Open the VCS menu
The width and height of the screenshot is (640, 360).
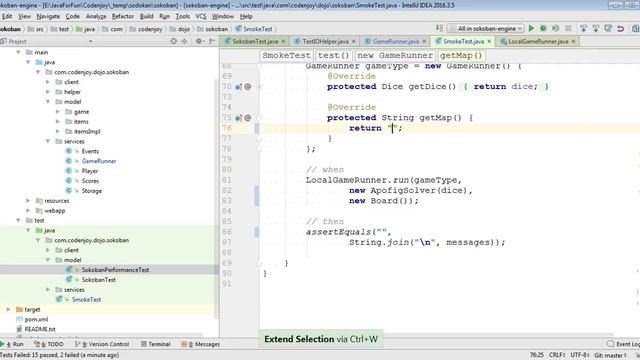pyautogui.click(x=201, y=16)
